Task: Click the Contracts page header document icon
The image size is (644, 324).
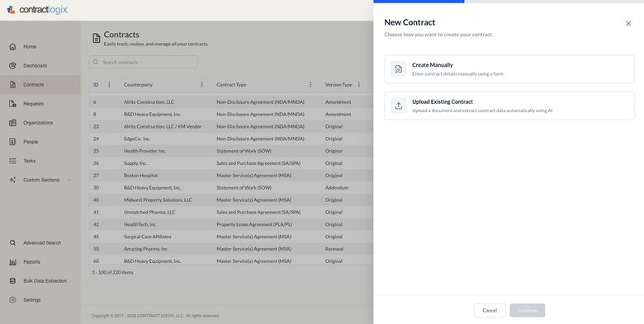Action: 96,38
